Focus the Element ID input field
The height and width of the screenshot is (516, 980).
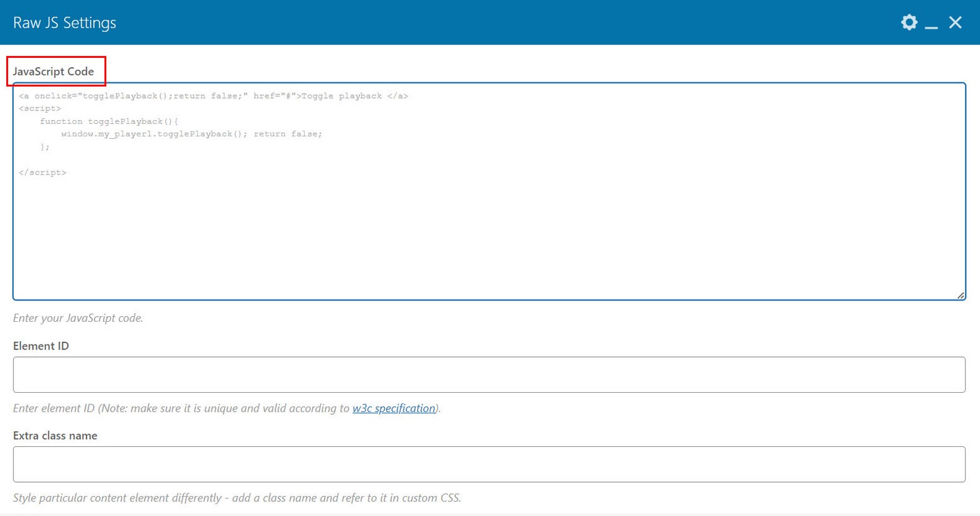(x=489, y=375)
